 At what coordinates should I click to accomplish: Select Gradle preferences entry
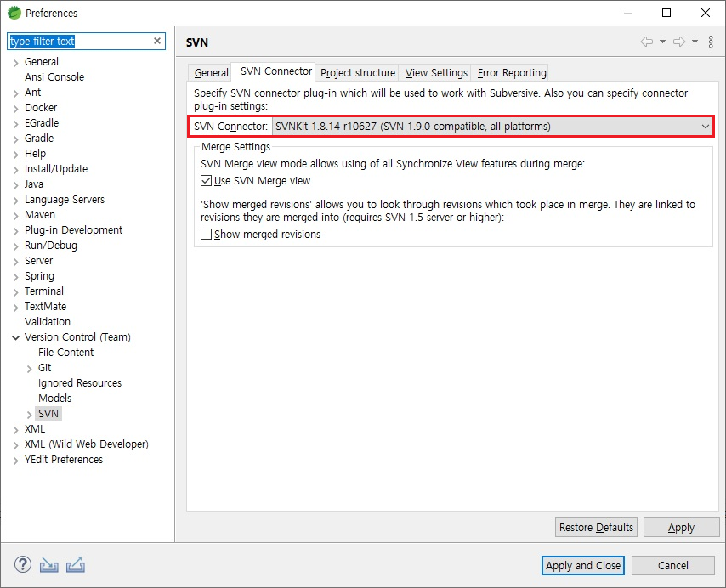click(39, 138)
